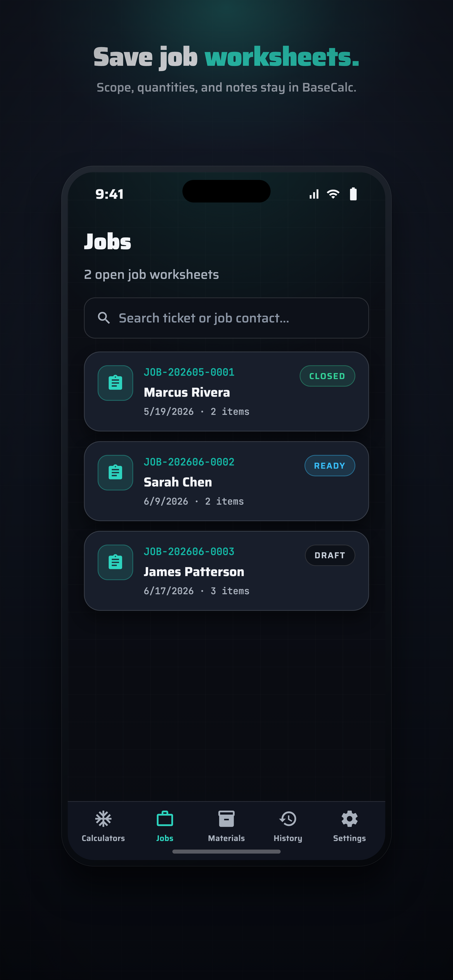Switch to the History tab label
Viewport: 453px width, 980px height.
[x=288, y=839]
